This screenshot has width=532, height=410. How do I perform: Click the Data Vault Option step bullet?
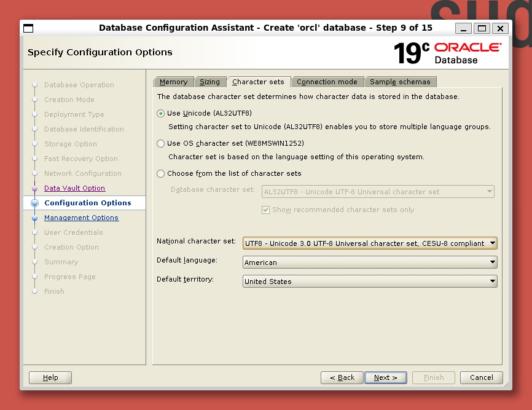34,189
